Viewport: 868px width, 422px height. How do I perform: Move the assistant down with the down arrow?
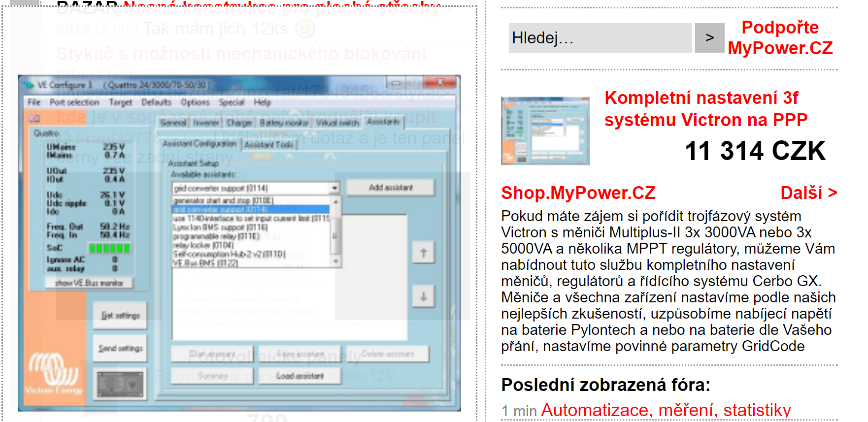[x=423, y=296]
